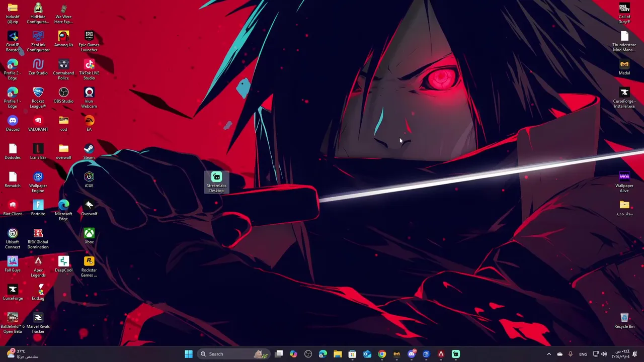The image size is (644, 362).
Task: Select the Xbox desktop shortcut
Action: [89, 236]
